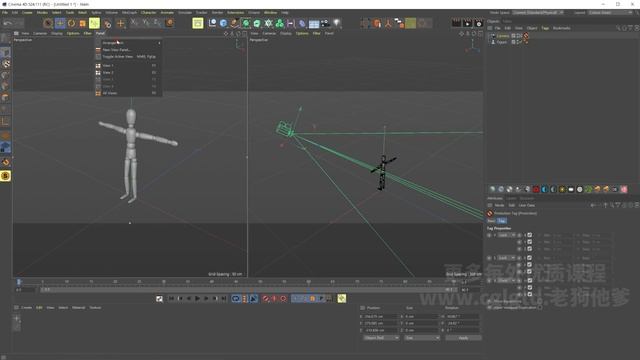This screenshot has height=360, width=640.
Task: Click the Undo arrow in the top toolbar
Action: point(8,23)
